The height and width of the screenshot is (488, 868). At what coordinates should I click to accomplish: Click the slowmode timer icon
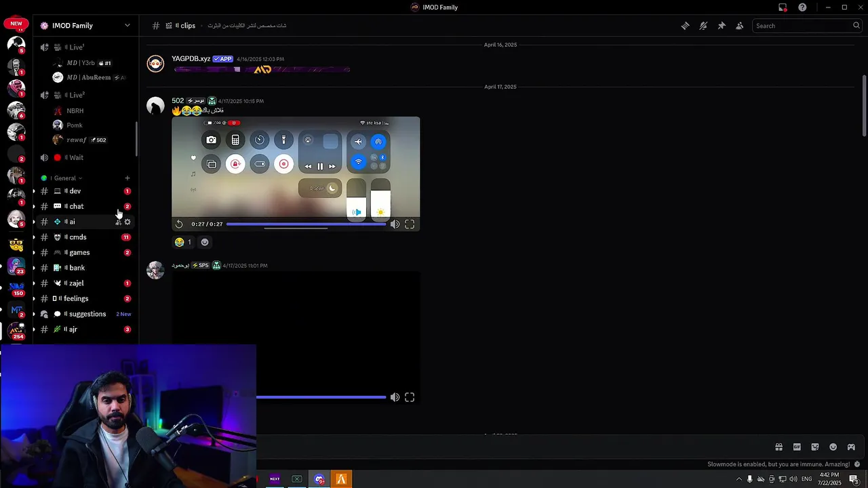click(x=857, y=464)
